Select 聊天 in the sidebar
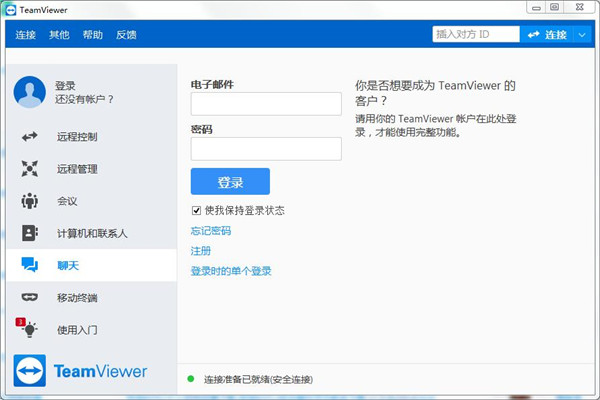This screenshot has width=600, height=400. click(x=91, y=265)
